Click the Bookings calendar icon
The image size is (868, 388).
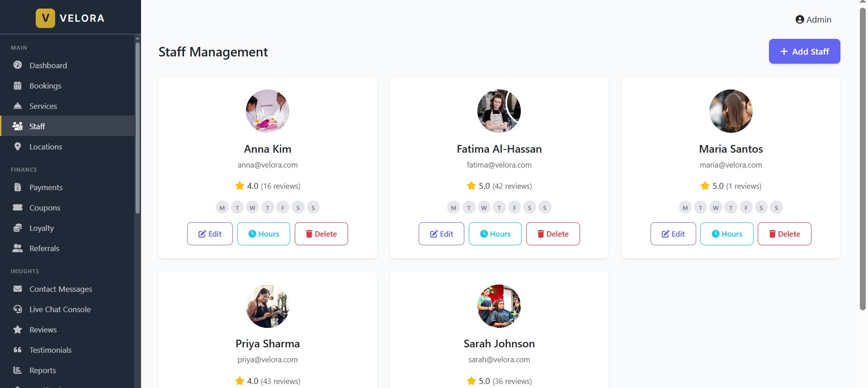(18, 85)
